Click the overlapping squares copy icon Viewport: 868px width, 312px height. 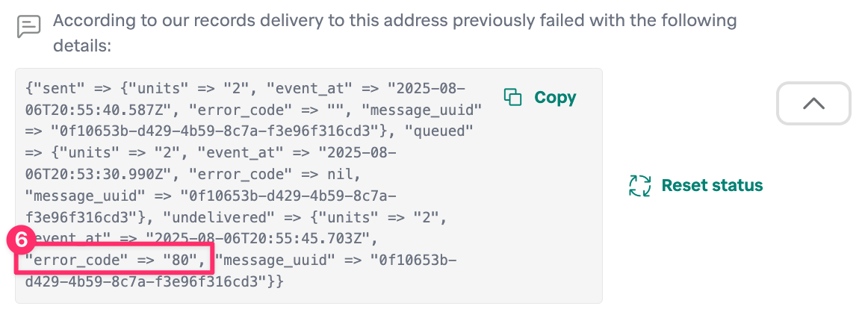click(512, 97)
